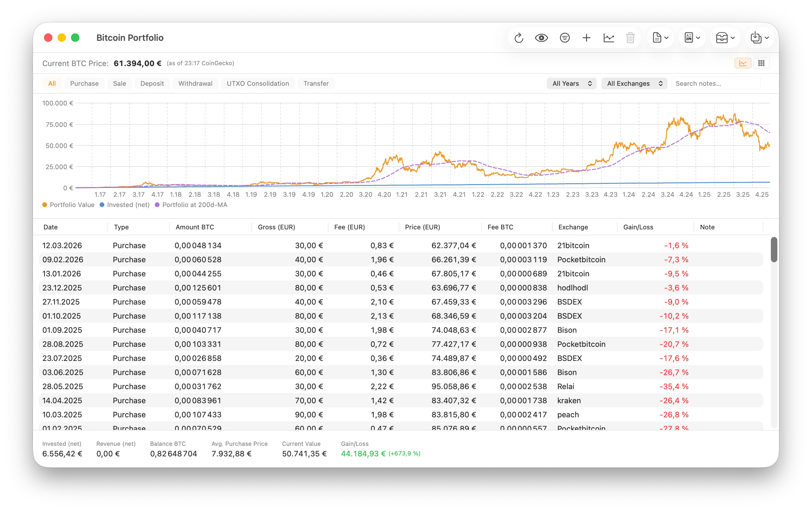Open the document file dropdown
The width and height of the screenshot is (812, 511).
coord(660,38)
